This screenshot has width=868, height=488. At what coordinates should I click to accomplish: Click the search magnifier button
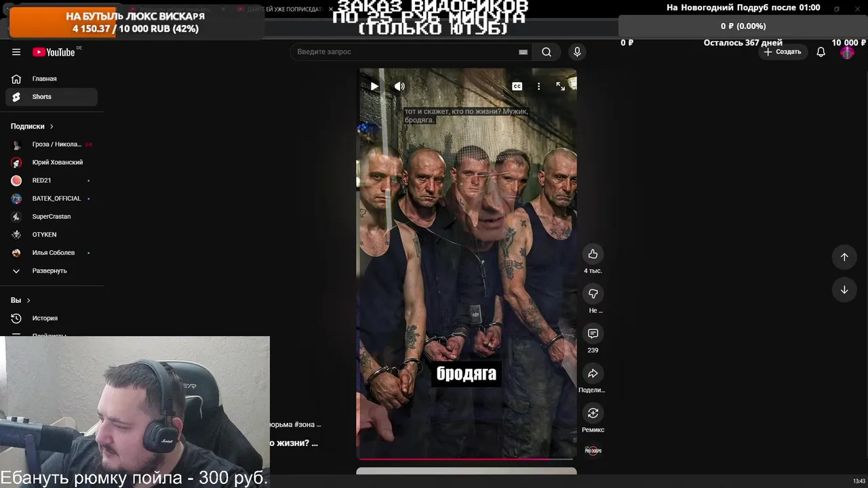[x=547, y=52]
